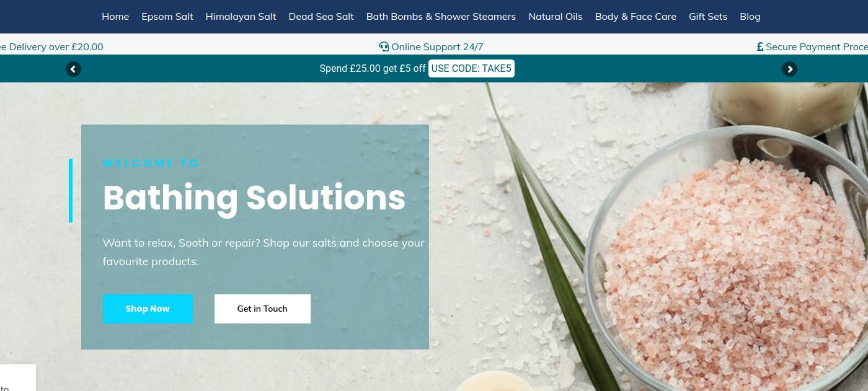Click the USE CODE: TAKE5 badge
Screen dimensions: 868x391
[x=471, y=69]
